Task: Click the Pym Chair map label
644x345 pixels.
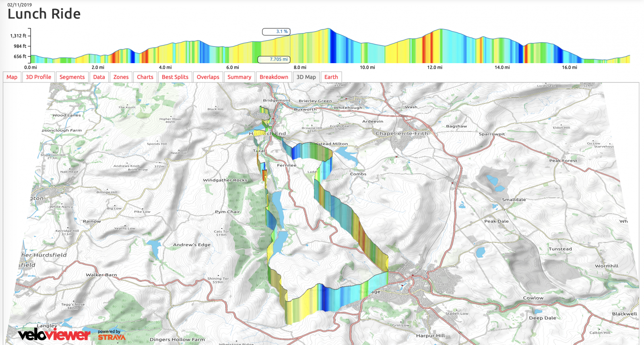Action: 227,212
